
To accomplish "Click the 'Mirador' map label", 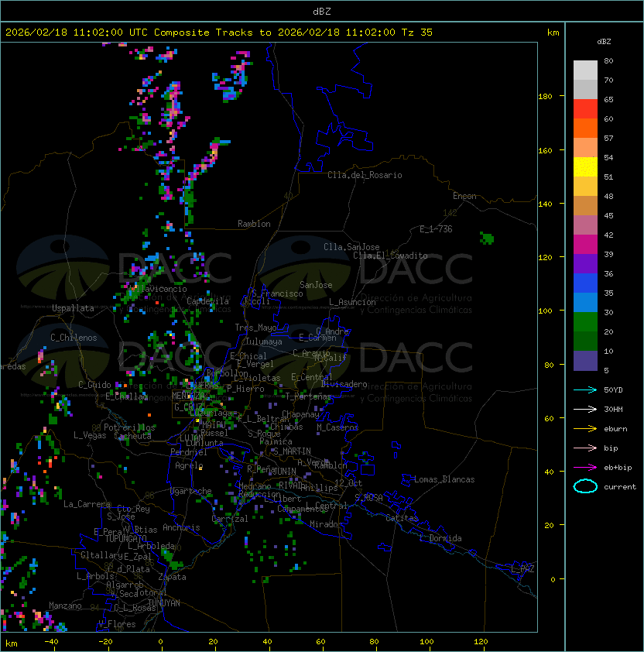I will click(x=327, y=524).
